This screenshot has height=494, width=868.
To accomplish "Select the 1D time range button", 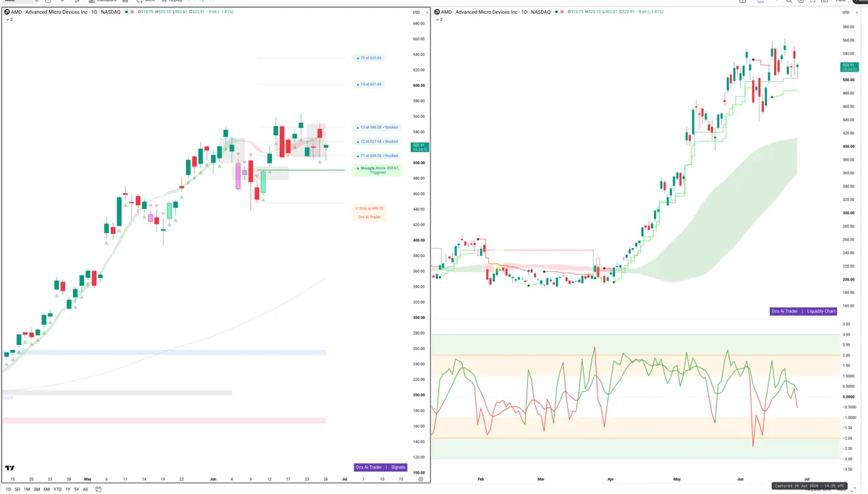I will (7, 489).
